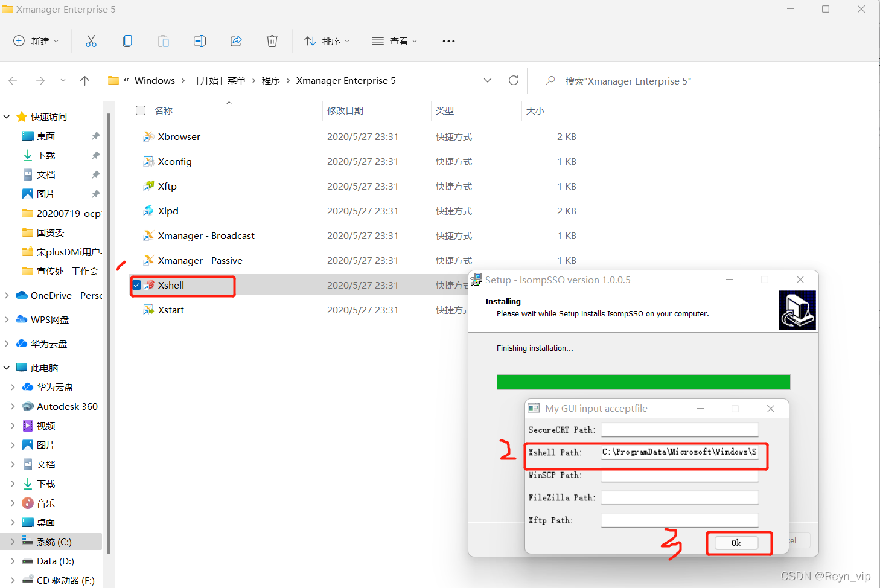Open the 查看 view dropdown
Image resolution: width=880 pixels, height=588 pixels.
(x=395, y=41)
